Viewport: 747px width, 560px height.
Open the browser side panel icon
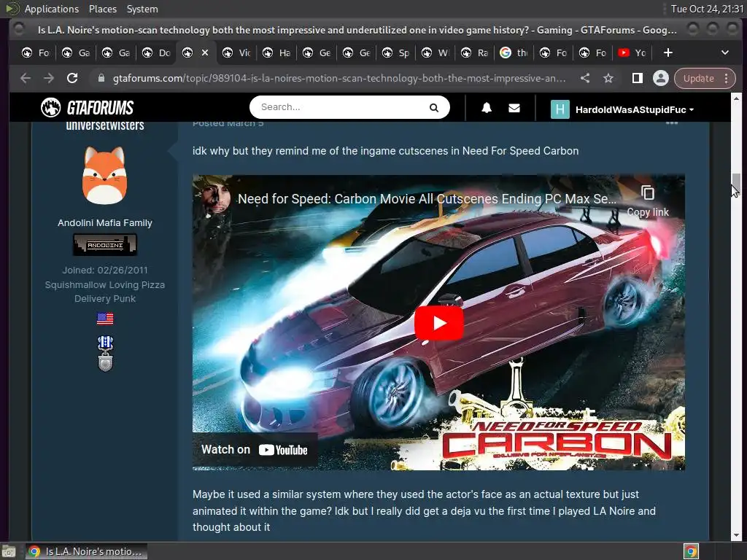click(637, 78)
